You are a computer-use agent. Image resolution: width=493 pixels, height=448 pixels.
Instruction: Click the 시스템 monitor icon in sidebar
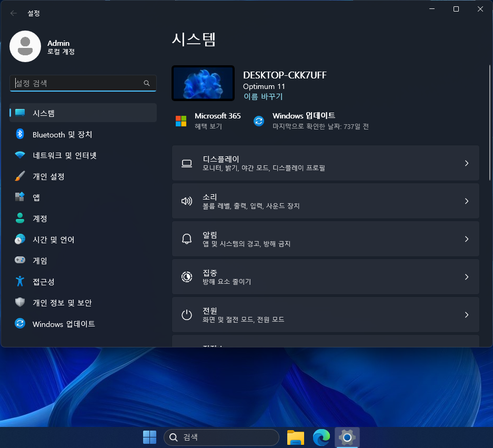pyautogui.click(x=20, y=113)
